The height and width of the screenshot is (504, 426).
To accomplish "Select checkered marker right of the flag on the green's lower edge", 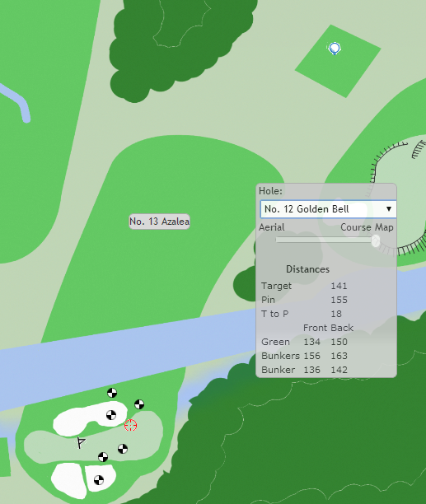I will click(103, 457).
